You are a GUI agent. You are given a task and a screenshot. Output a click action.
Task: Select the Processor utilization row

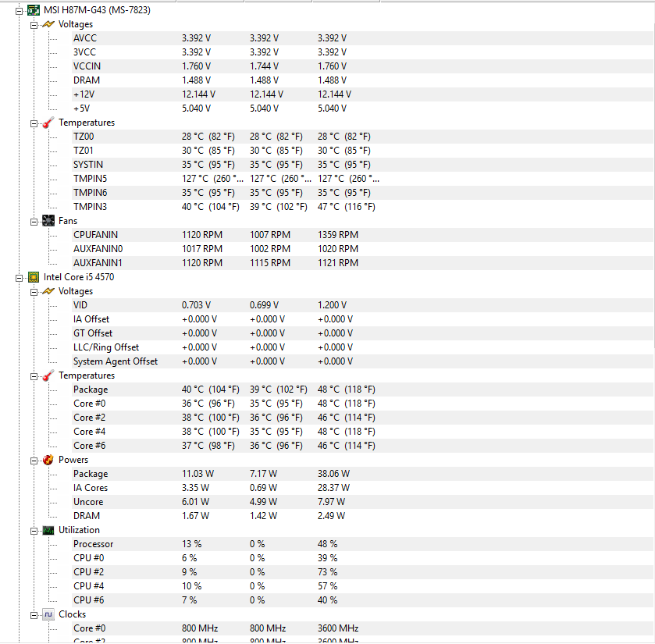[362, 544]
